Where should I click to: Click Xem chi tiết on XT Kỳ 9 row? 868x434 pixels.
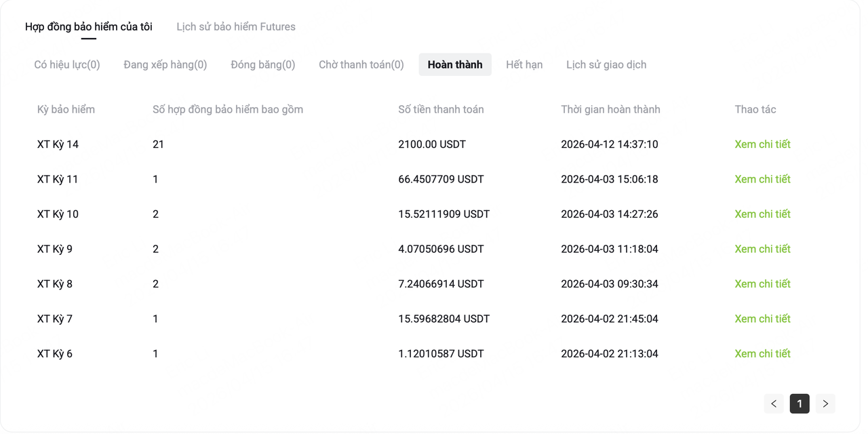763,250
